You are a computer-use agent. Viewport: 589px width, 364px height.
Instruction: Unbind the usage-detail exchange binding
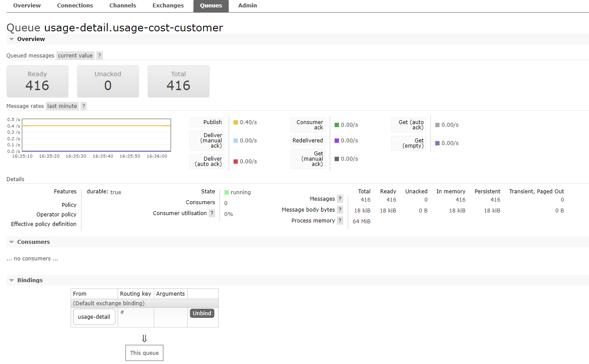[x=202, y=313]
